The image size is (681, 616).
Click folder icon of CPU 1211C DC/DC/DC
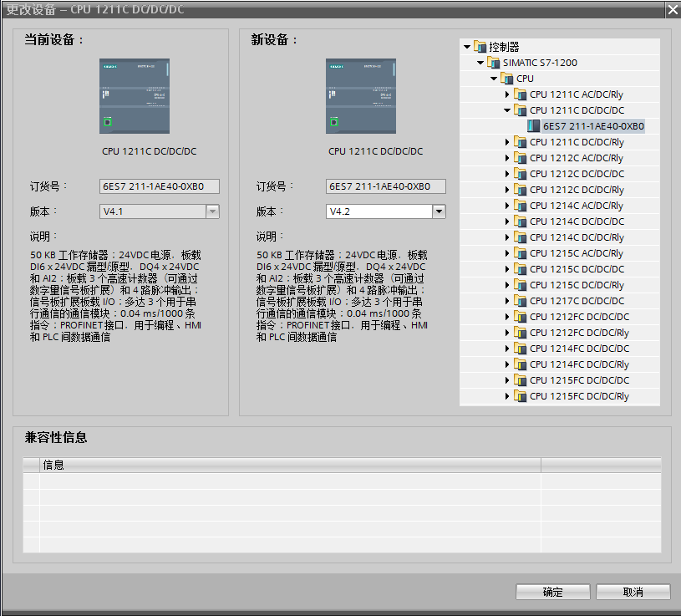click(x=521, y=109)
